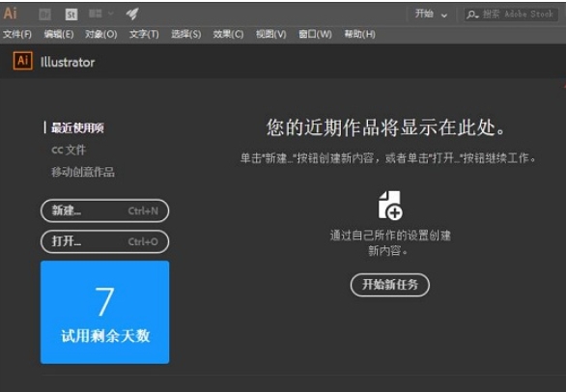Select the 最近使用项 tab

[x=77, y=127]
